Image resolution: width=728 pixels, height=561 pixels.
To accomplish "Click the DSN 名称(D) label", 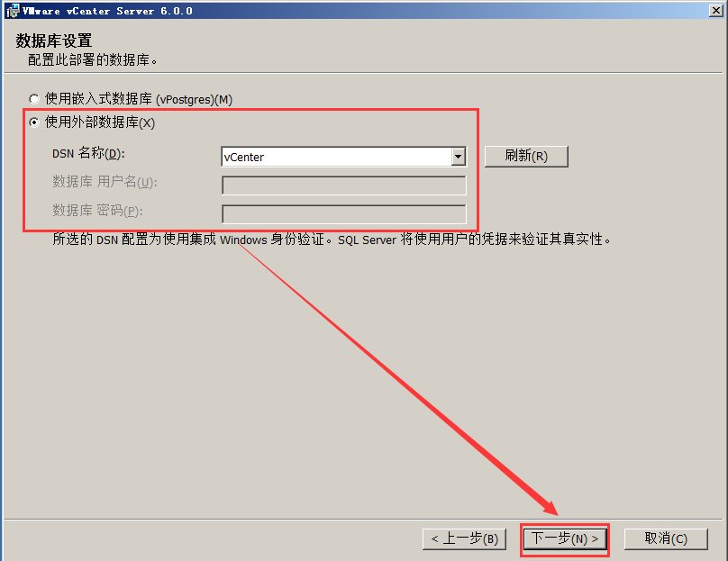I will (x=88, y=153).
